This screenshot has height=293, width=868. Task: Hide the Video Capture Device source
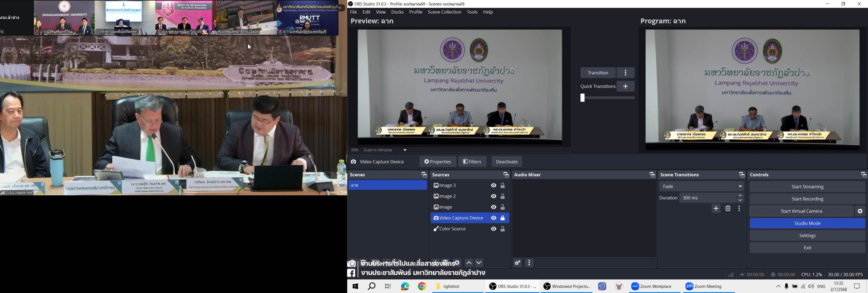tap(493, 218)
